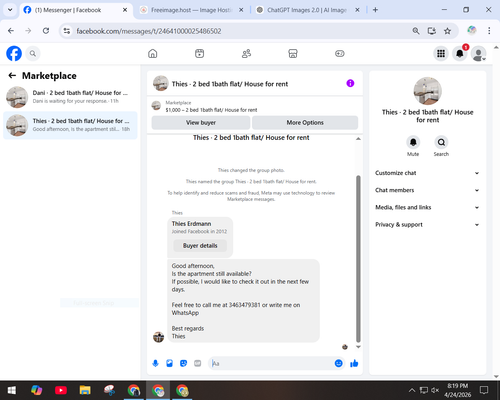
Task: Close the Freeimage.host tab
Action: [241, 10]
